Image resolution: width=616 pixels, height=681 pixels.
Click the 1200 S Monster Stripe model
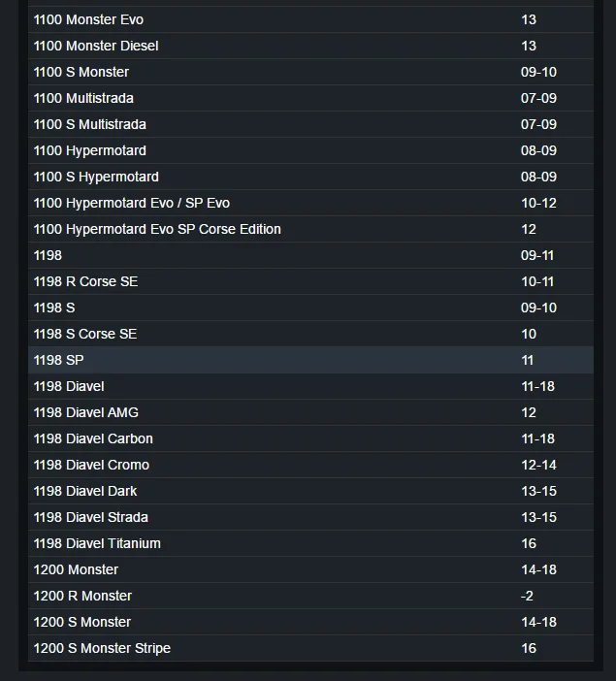click(x=102, y=648)
